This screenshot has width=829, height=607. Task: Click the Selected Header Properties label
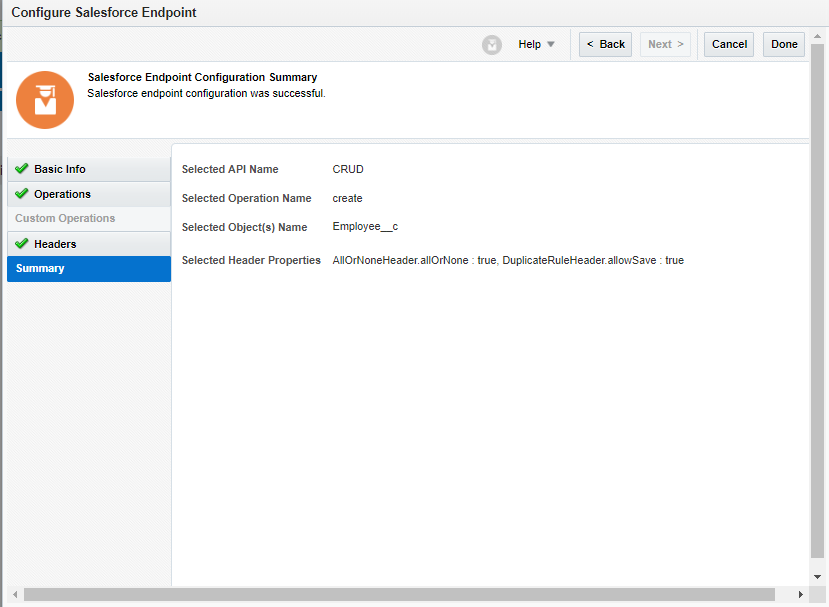tap(251, 260)
